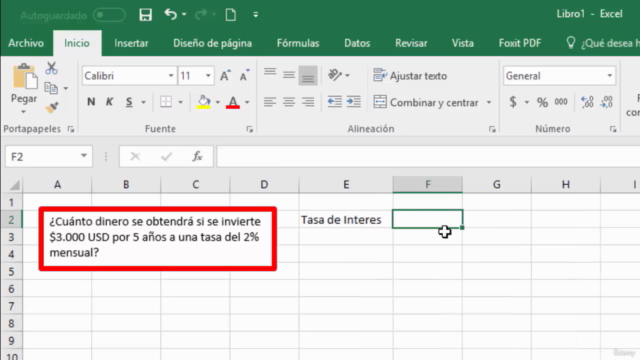Decrease font size with the small A

pos(244,76)
